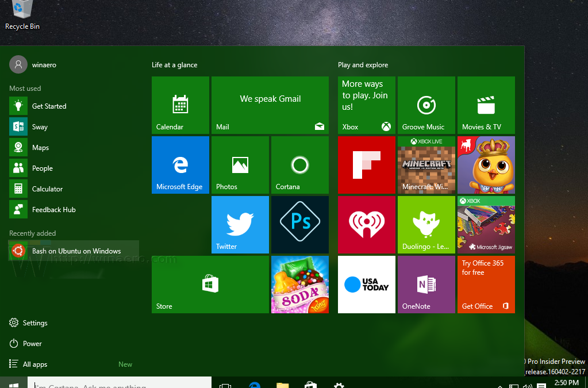Open the Photos tile
Image resolution: width=588 pixels, height=388 pixels.
click(240, 165)
